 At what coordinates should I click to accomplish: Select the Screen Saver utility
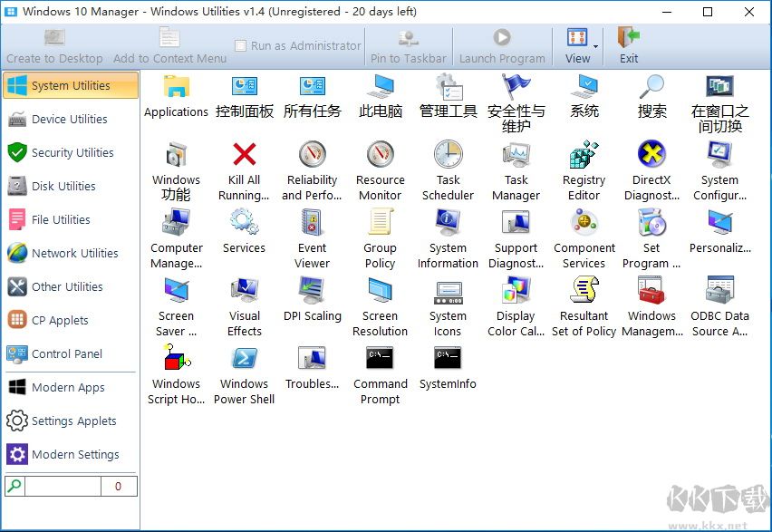point(176,299)
